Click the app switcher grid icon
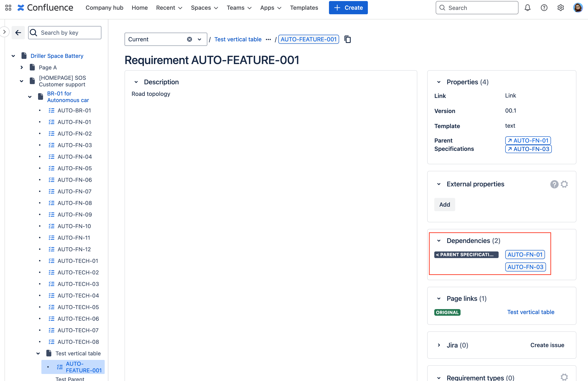The width and height of the screenshot is (588, 381). pos(8,8)
